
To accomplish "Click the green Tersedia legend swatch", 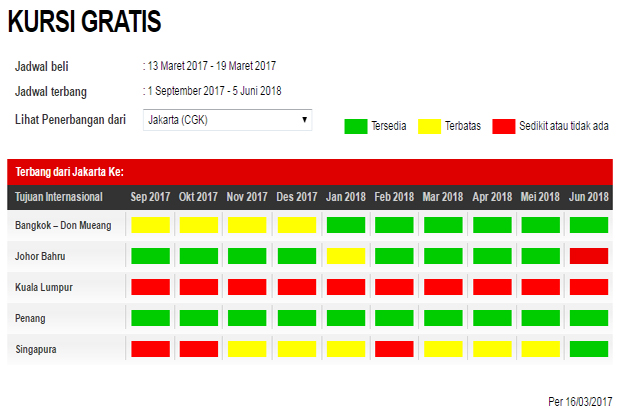I will [x=355, y=126].
